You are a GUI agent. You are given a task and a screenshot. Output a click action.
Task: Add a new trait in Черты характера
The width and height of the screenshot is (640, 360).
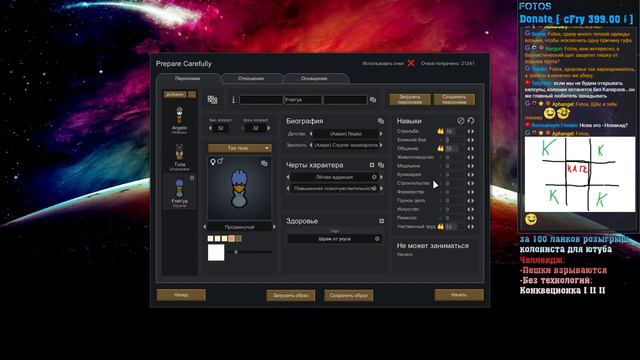coord(372,165)
